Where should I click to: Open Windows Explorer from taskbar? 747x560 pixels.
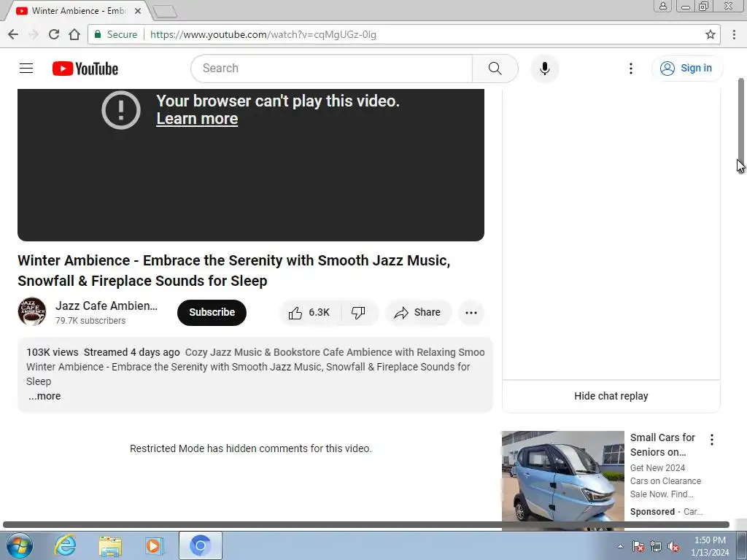coord(110,545)
